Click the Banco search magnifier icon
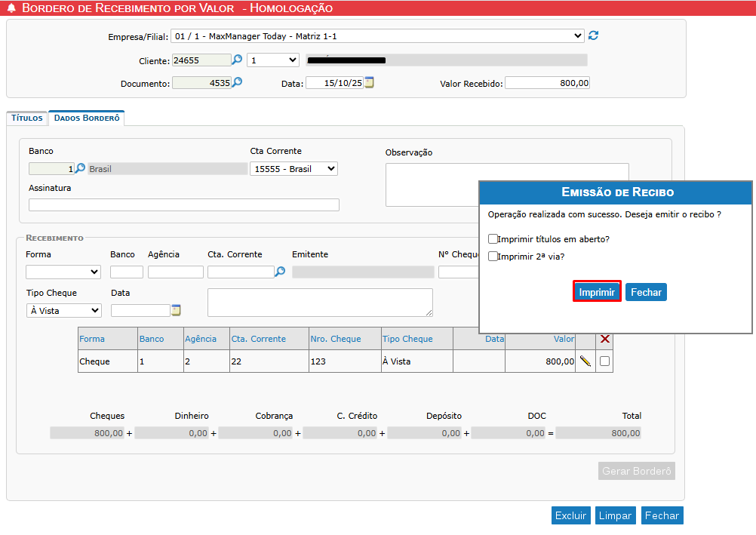 pos(80,169)
